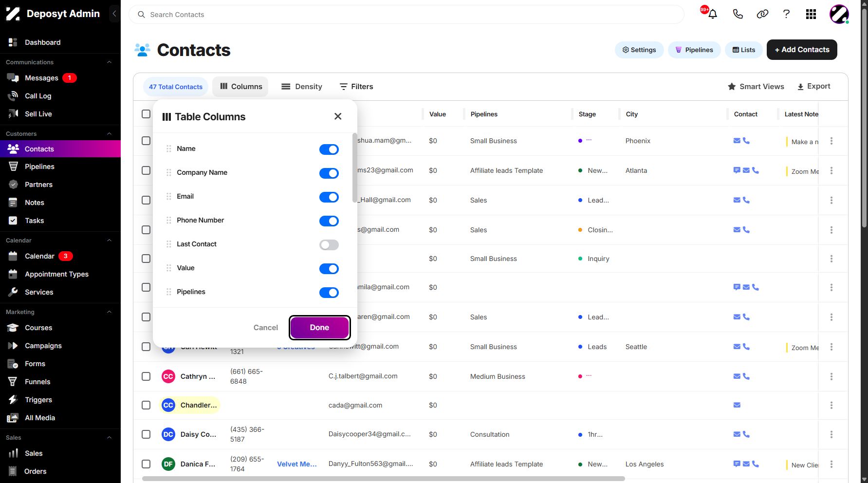Collapse the Calendar sidebar section
Screen dimensions: 868x483
(x=110, y=240)
